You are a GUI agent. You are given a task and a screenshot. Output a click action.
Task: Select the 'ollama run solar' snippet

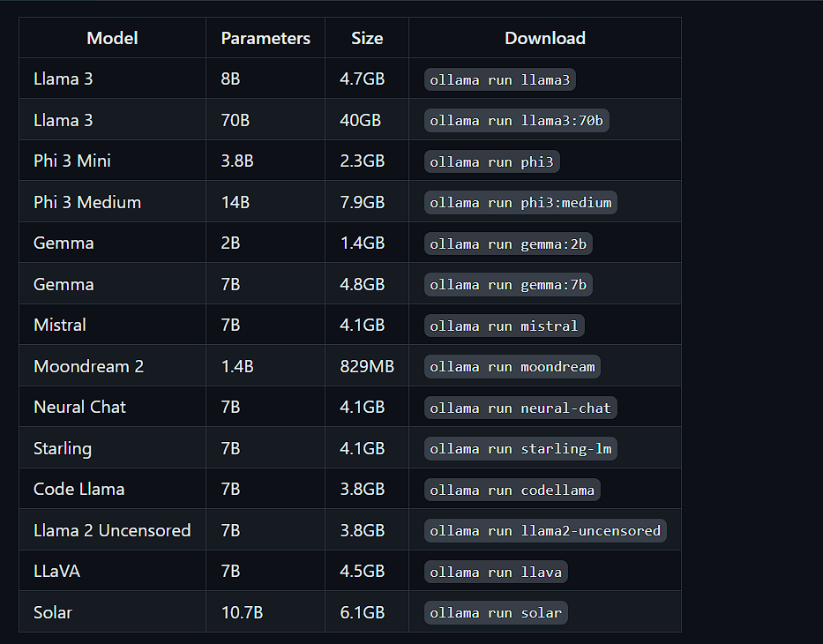point(496,612)
